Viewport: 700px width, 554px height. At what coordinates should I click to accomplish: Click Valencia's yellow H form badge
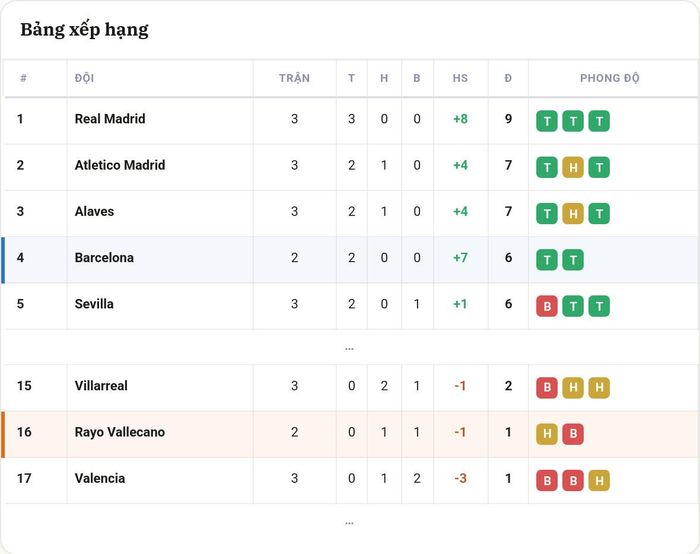(599, 480)
